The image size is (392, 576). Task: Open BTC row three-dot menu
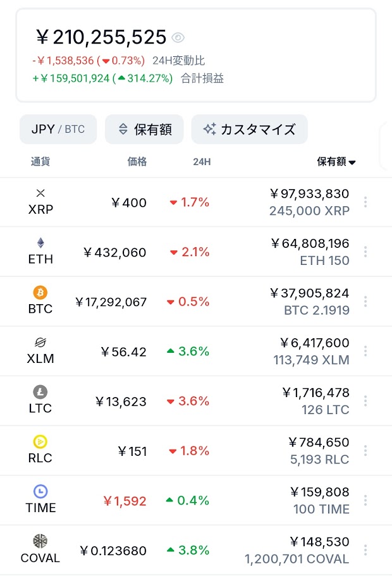(x=365, y=301)
